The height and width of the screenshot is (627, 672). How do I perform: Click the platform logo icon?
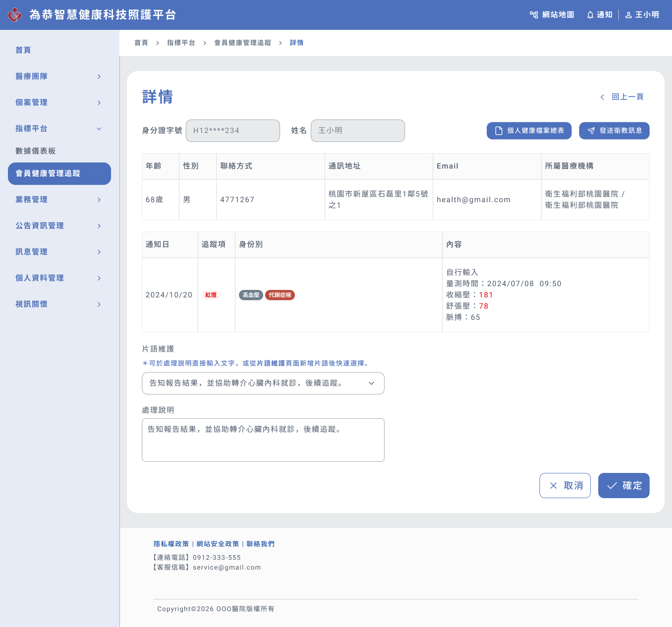pos(15,15)
